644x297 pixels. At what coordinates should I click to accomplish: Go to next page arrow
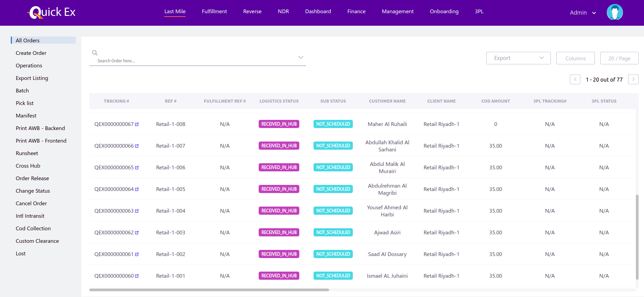633,79
